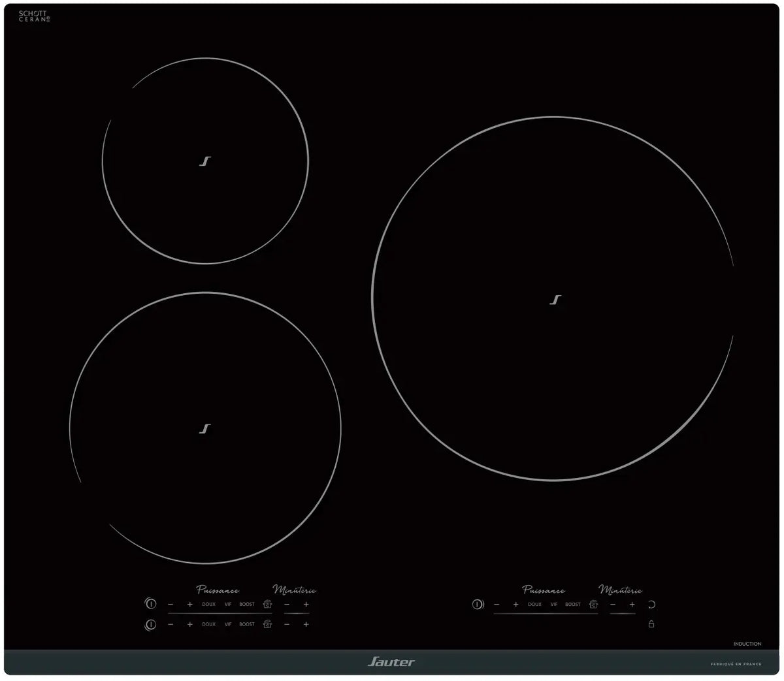Click the Sauter brand logo
The width and height of the screenshot is (784, 681).
tap(391, 662)
